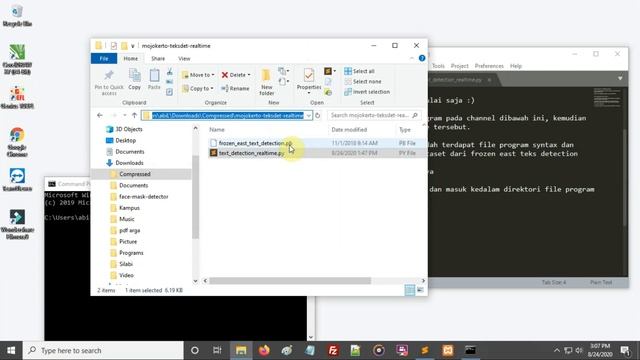This screenshot has width=640, height=360.
Task: Open Wondershare Filmora desktop icon
Action: pos(17,224)
